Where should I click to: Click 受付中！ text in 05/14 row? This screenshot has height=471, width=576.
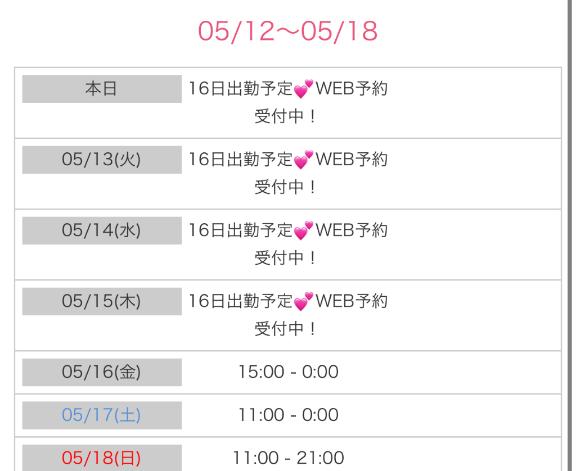tap(285, 258)
